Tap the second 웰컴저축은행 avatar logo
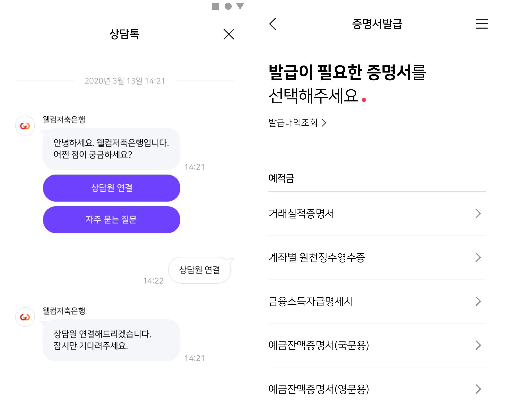 (x=25, y=317)
